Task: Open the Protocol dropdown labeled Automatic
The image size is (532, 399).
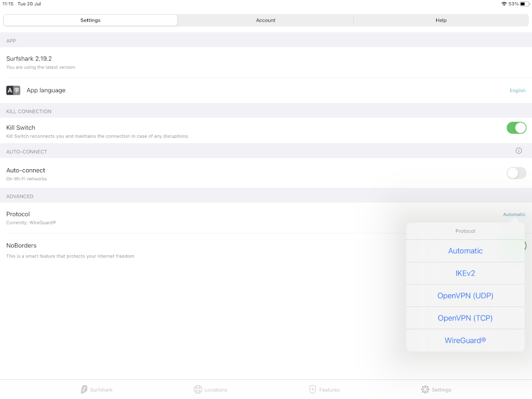Action: click(x=514, y=214)
